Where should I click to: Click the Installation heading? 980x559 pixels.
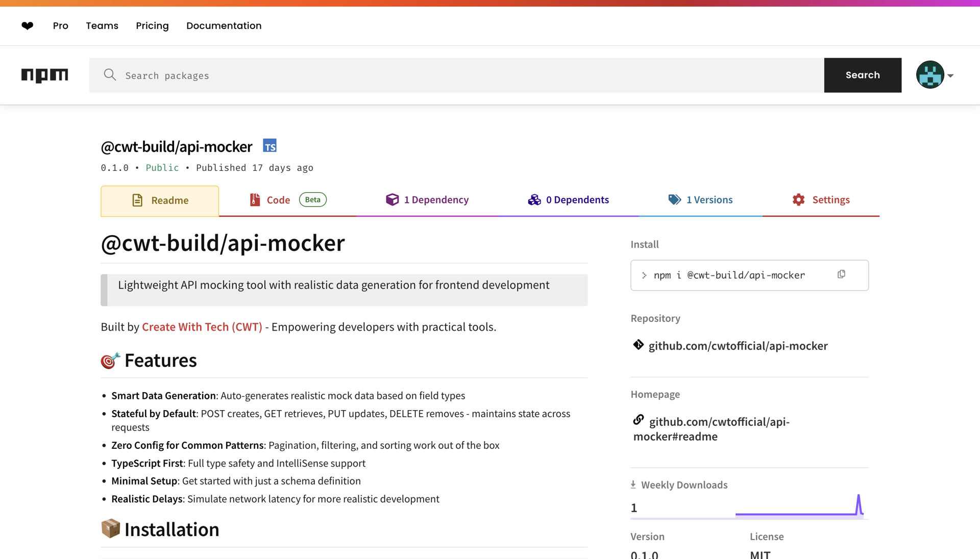point(171,529)
